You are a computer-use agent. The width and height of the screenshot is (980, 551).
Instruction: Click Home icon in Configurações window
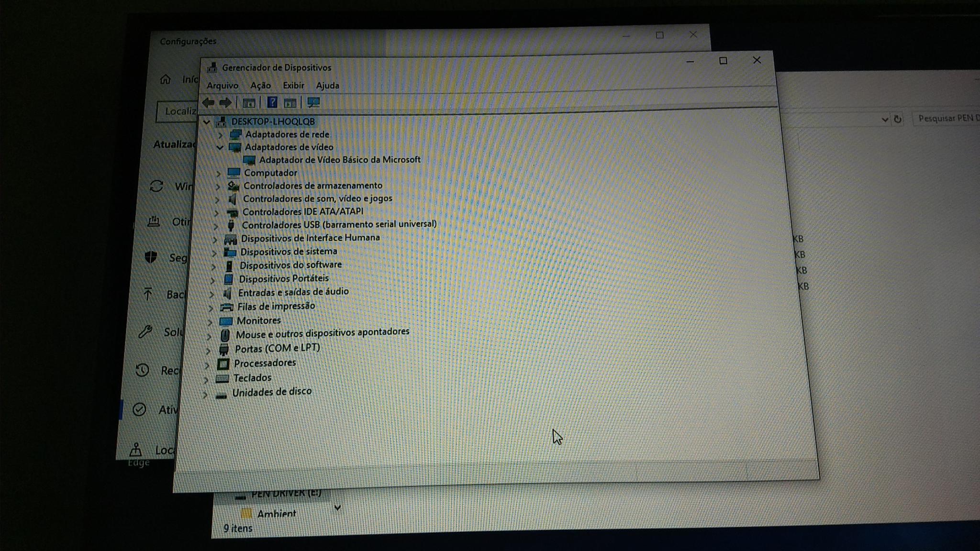[x=166, y=79]
